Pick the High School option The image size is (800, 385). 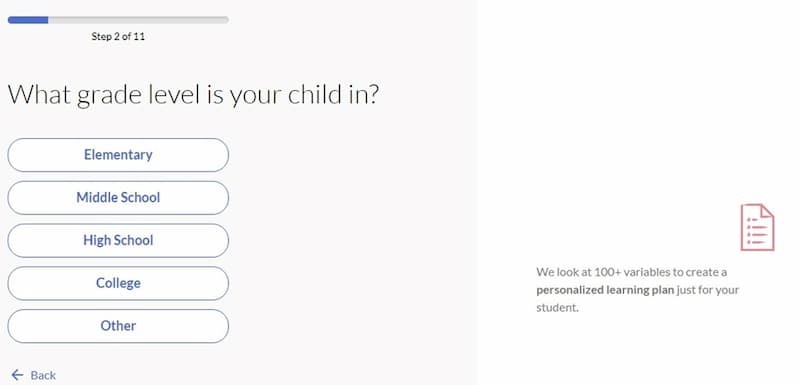coord(118,241)
